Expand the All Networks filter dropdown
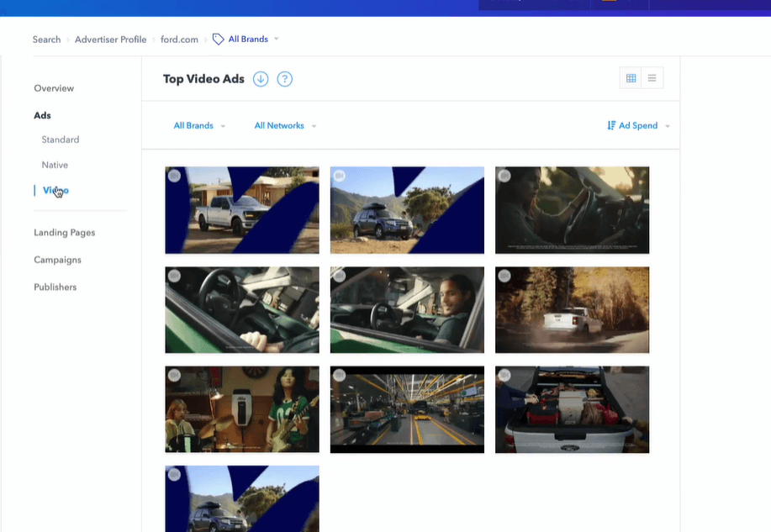771x532 pixels. coord(285,126)
